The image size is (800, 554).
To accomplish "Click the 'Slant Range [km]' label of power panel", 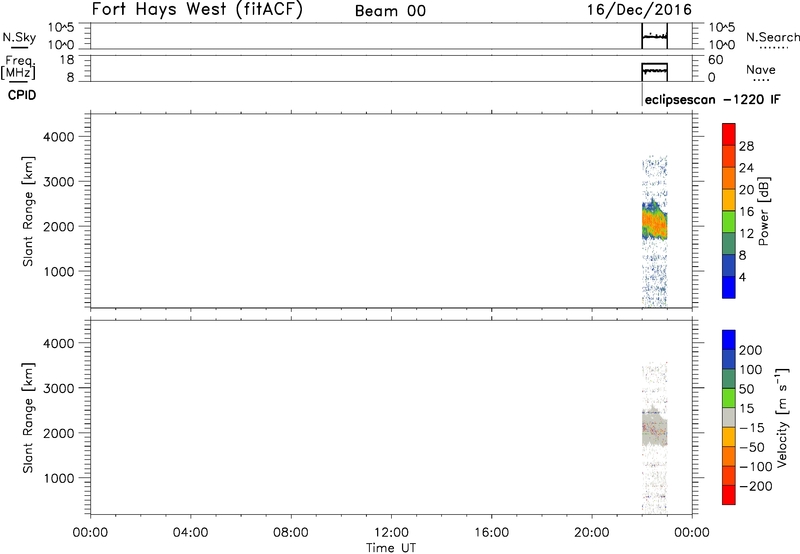I will click(x=28, y=211).
